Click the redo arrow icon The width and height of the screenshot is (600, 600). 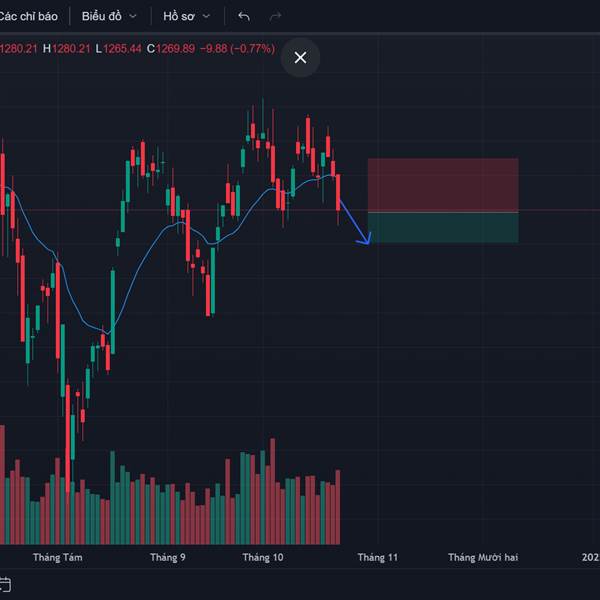point(275,16)
